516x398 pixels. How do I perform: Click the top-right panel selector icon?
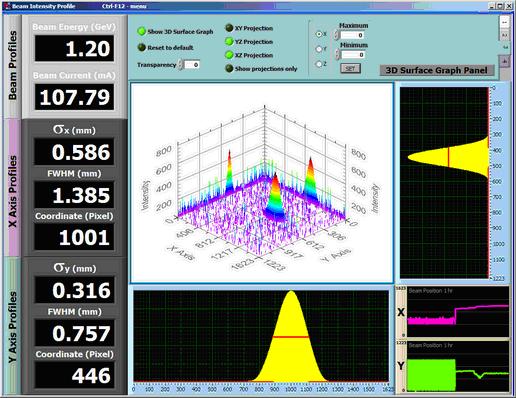505,22
